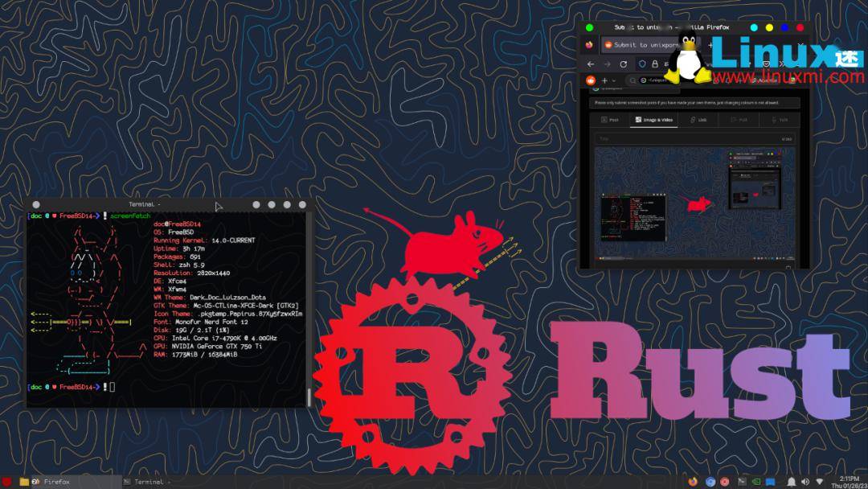Open the notification bell in the tray

click(792, 482)
